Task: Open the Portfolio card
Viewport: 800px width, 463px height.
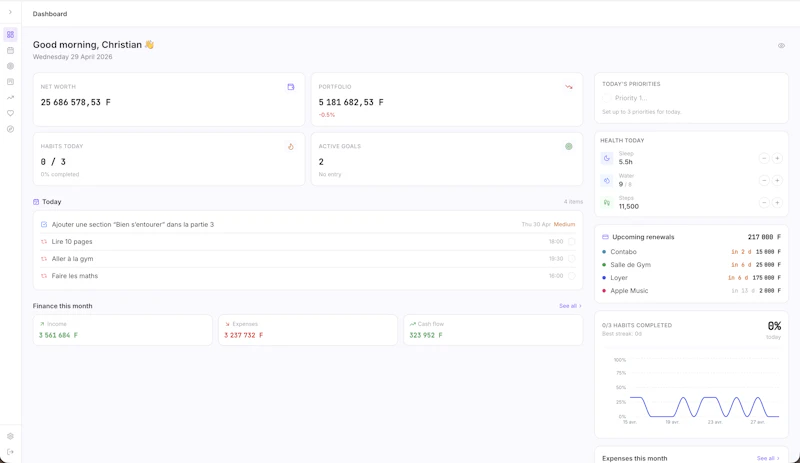Action: [x=447, y=100]
